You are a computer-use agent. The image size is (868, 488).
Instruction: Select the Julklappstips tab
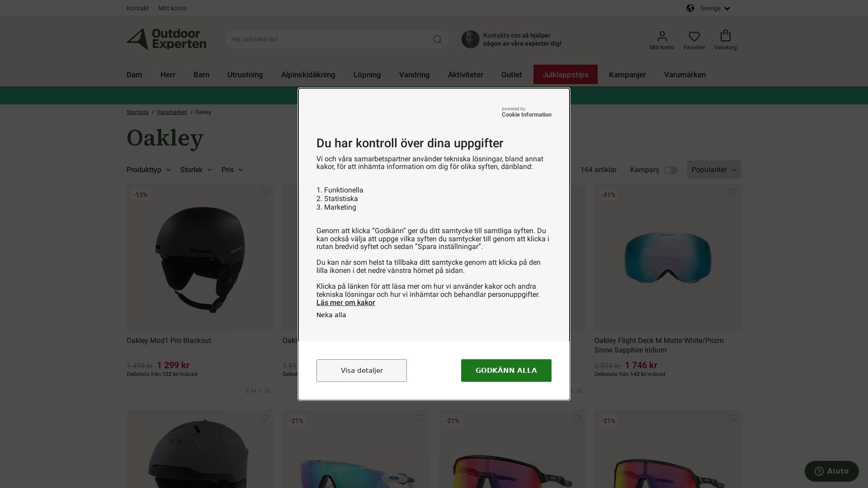(566, 75)
